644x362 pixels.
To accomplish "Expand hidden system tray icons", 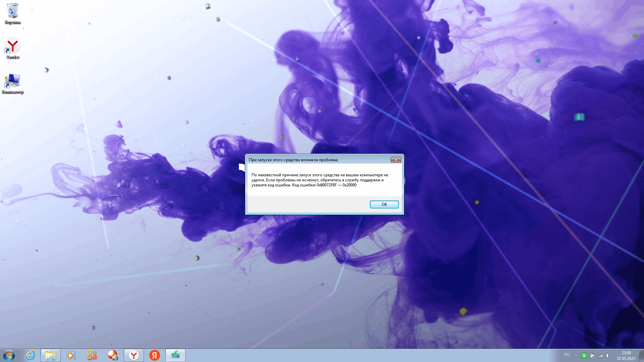I will (x=576, y=356).
